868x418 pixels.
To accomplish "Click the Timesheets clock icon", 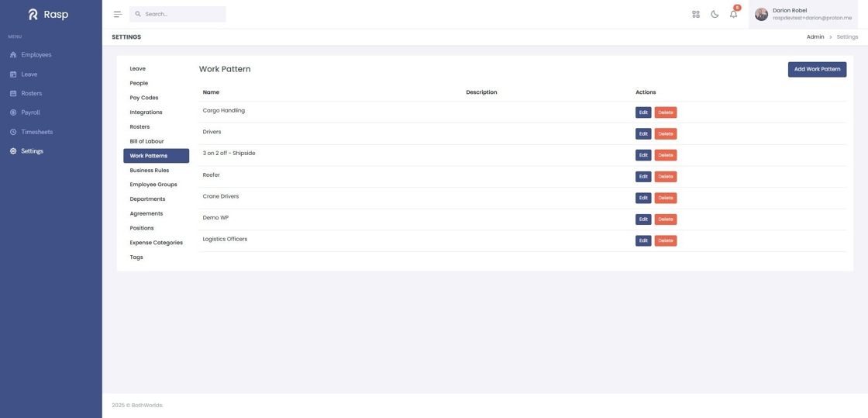I will [x=13, y=132].
